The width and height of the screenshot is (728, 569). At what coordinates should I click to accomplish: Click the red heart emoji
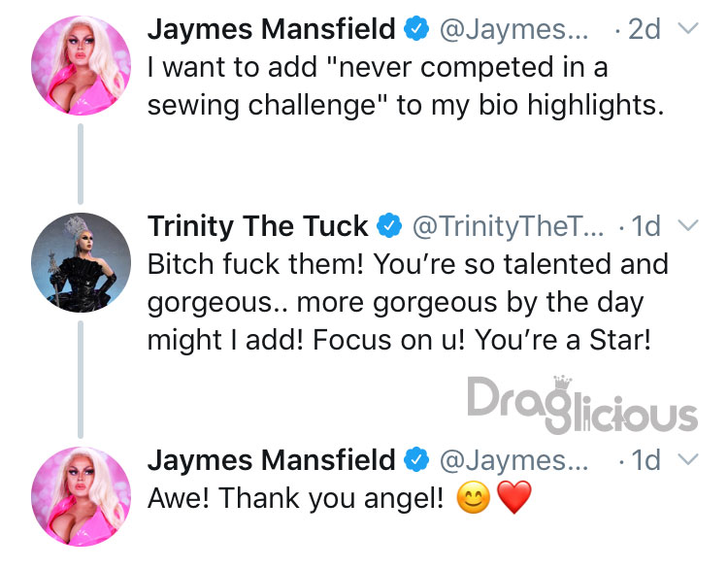click(x=514, y=497)
